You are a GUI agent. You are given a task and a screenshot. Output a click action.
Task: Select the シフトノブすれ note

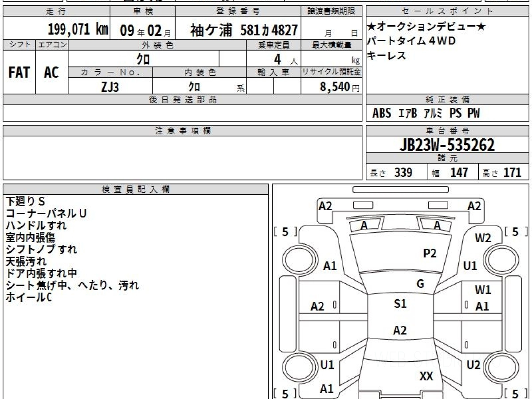click(x=41, y=249)
